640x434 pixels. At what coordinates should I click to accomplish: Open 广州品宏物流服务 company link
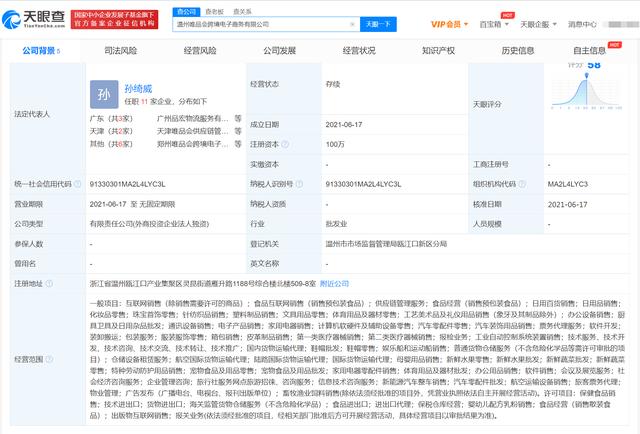click(x=192, y=118)
